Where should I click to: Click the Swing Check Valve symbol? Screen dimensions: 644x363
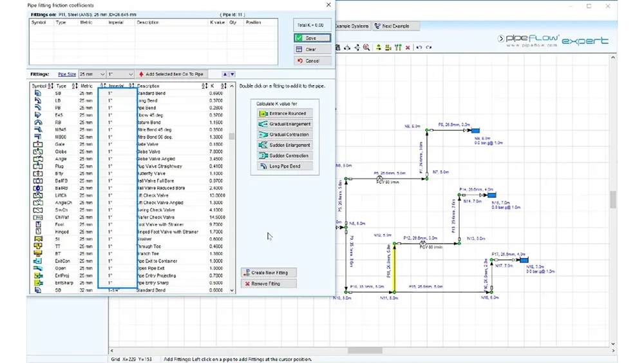[38, 210]
